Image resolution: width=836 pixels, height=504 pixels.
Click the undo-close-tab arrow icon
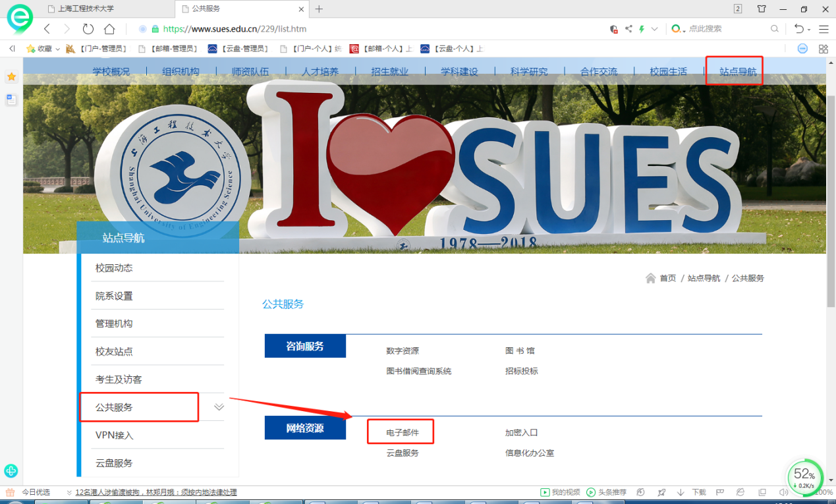coord(798,29)
